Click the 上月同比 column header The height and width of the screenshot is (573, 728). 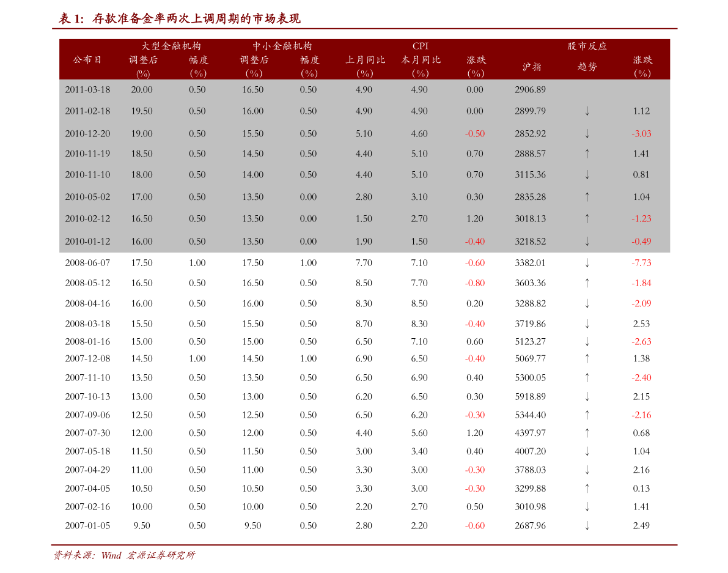coord(365,59)
